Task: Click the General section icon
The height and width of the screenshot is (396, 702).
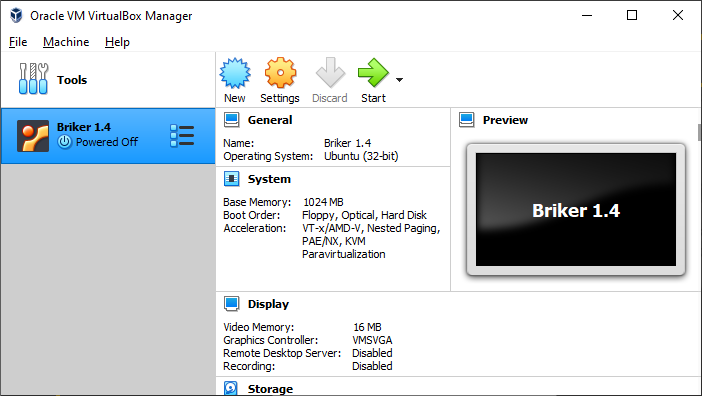Action: click(x=231, y=120)
